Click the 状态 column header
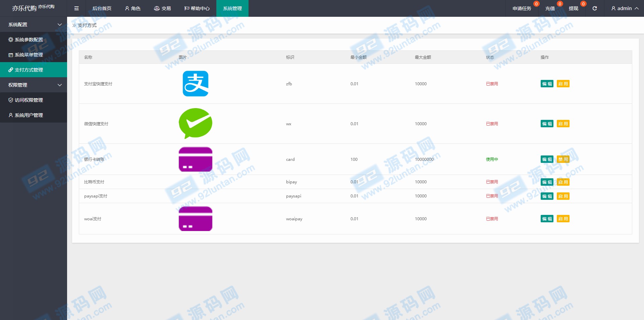The height and width of the screenshot is (320, 644). tap(490, 57)
